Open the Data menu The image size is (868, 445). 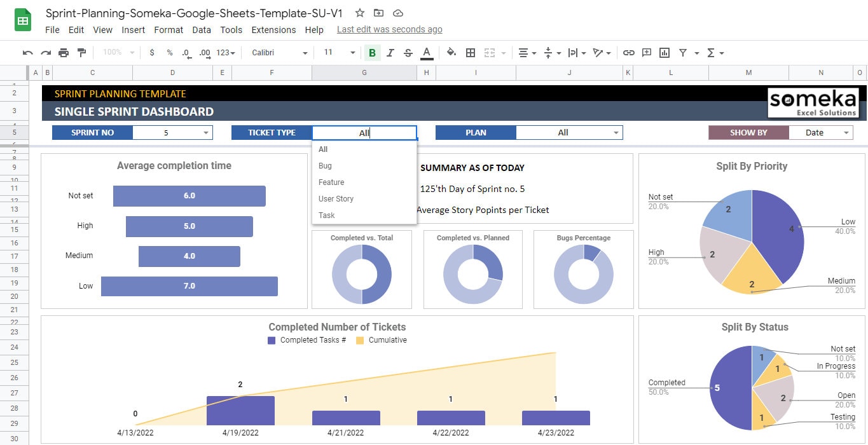202,29
